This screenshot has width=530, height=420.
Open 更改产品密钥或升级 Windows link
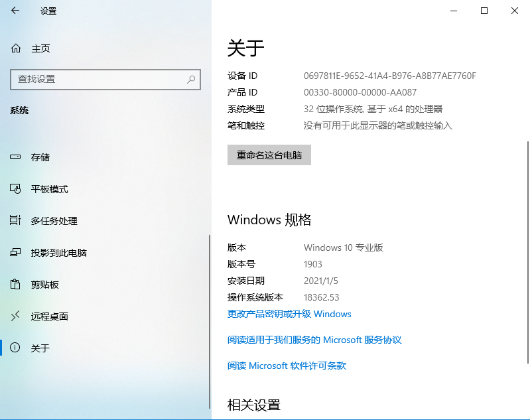click(x=289, y=314)
